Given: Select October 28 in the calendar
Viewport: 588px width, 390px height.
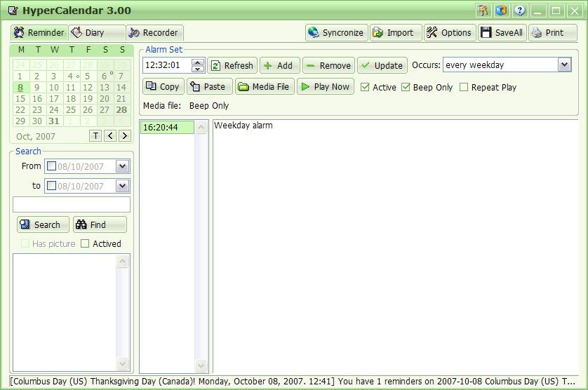Looking at the screenshot, I should tap(121, 110).
